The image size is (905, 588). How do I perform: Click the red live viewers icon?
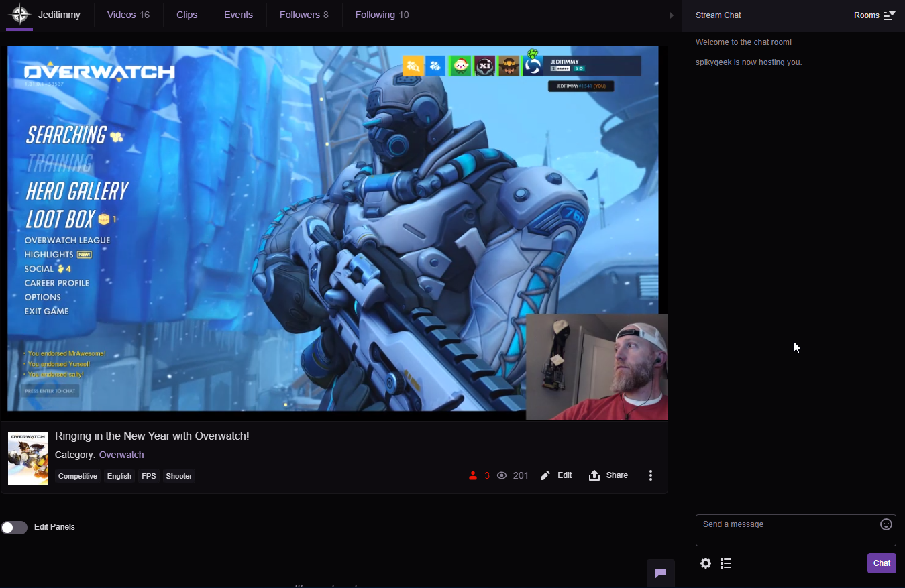point(473,475)
